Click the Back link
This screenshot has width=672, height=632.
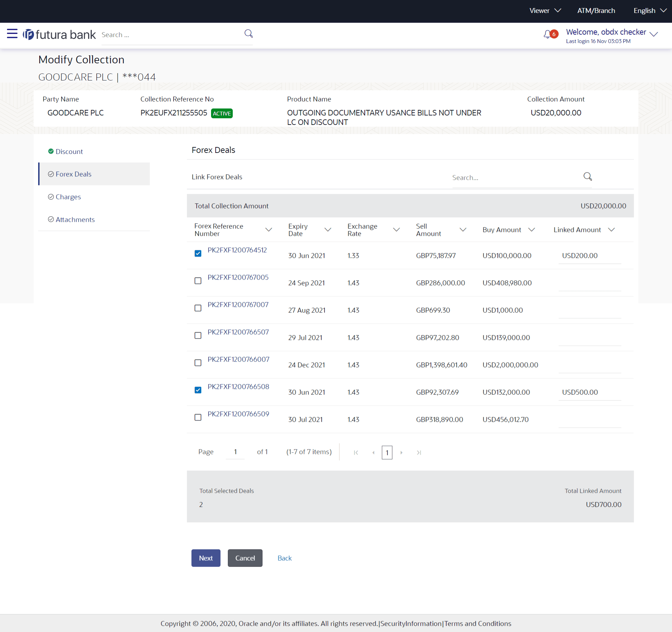[284, 558]
